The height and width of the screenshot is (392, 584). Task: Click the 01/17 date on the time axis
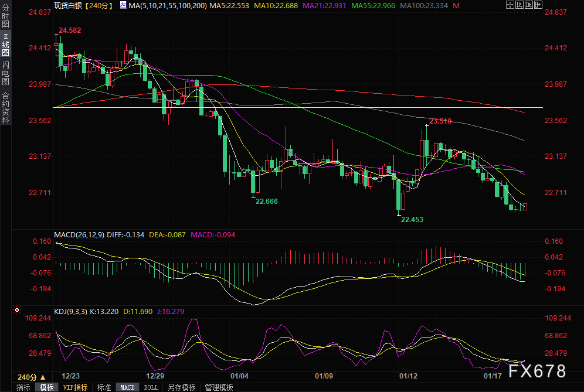pyautogui.click(x=493, y=376)
